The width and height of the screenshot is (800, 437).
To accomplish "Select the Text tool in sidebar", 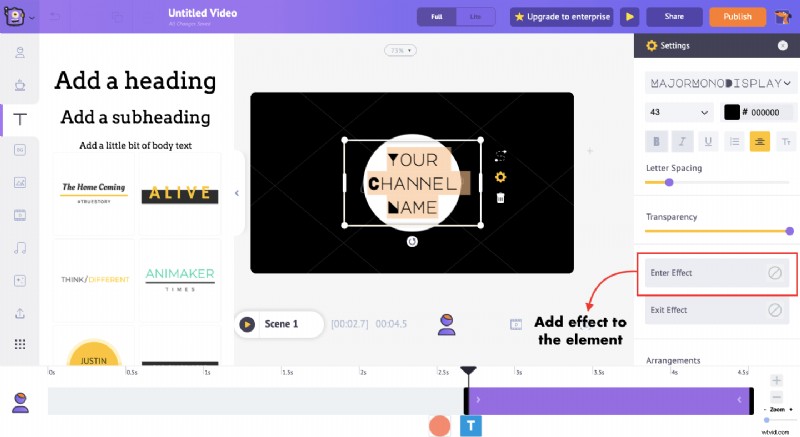I will [20, 119].
